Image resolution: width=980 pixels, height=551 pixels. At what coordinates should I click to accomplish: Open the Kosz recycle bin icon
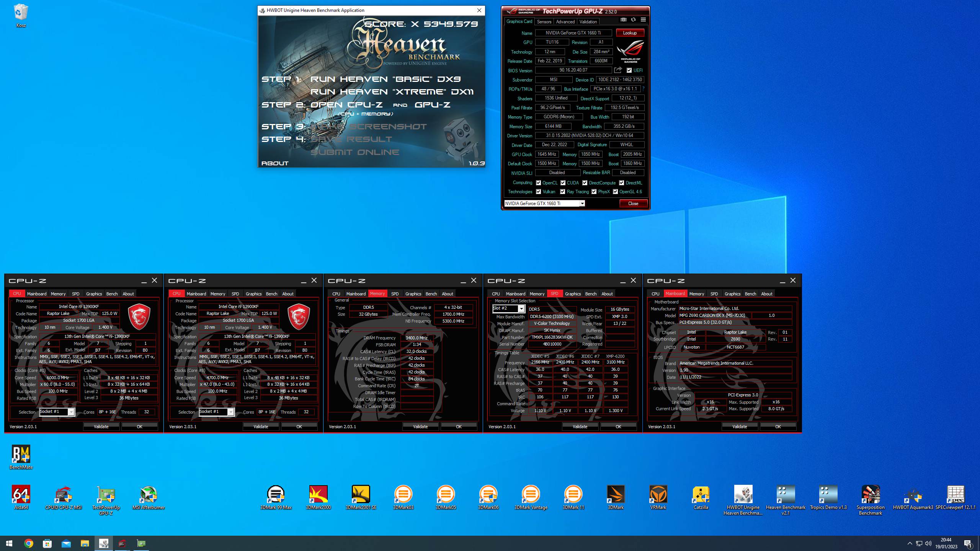click(21, 15)
